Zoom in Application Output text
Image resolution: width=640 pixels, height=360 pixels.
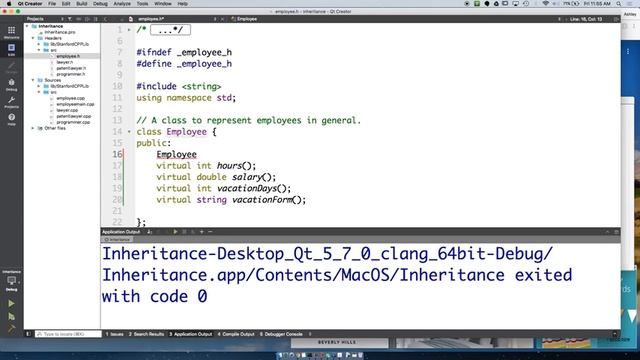click(201, 232)
